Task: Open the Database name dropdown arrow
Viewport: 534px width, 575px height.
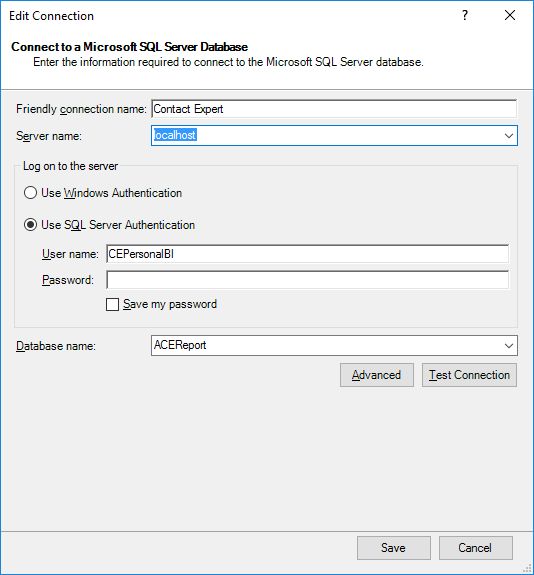Action: click(509, 345)
